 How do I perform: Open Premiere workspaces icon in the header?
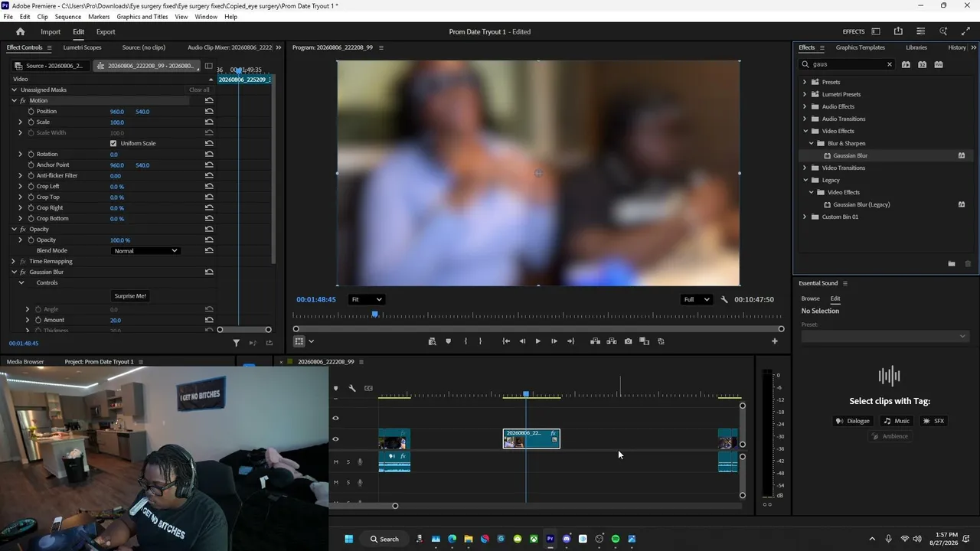click(876, 31)
